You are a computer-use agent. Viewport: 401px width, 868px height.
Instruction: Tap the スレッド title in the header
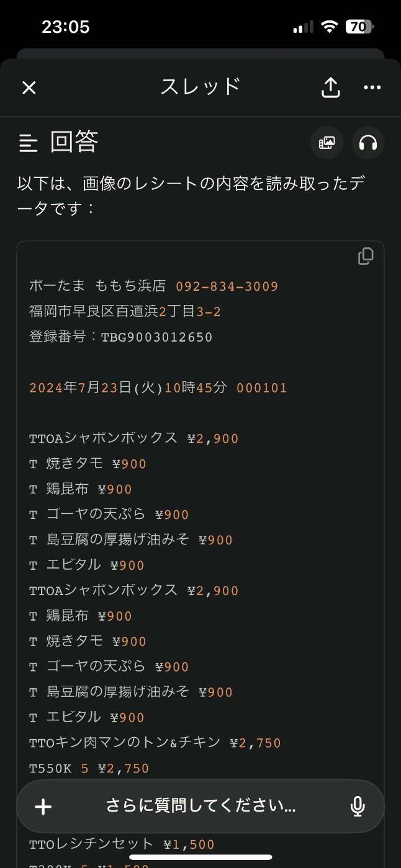point(200,87)
